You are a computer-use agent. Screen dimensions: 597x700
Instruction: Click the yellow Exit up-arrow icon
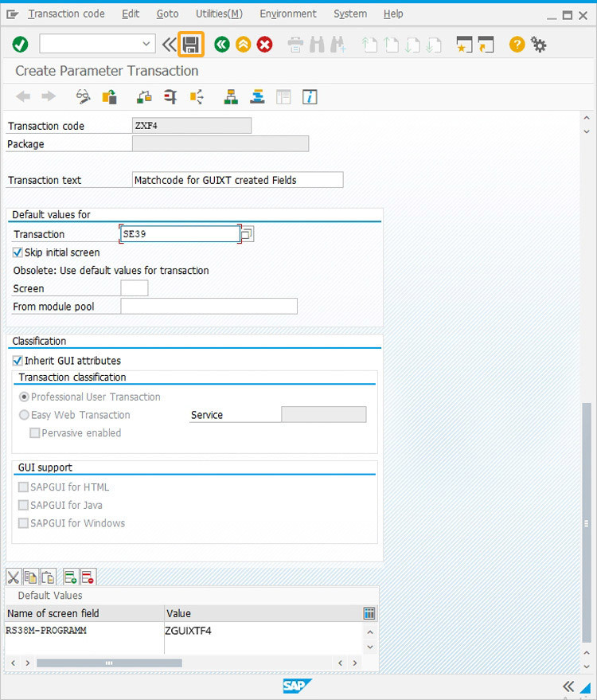pyautogui.click(x=243, y=44)
